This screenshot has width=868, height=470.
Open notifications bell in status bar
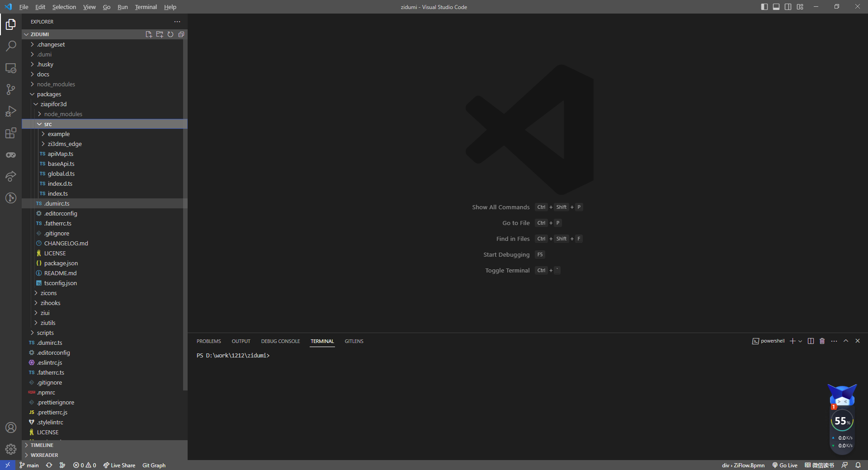pos(858,465)
